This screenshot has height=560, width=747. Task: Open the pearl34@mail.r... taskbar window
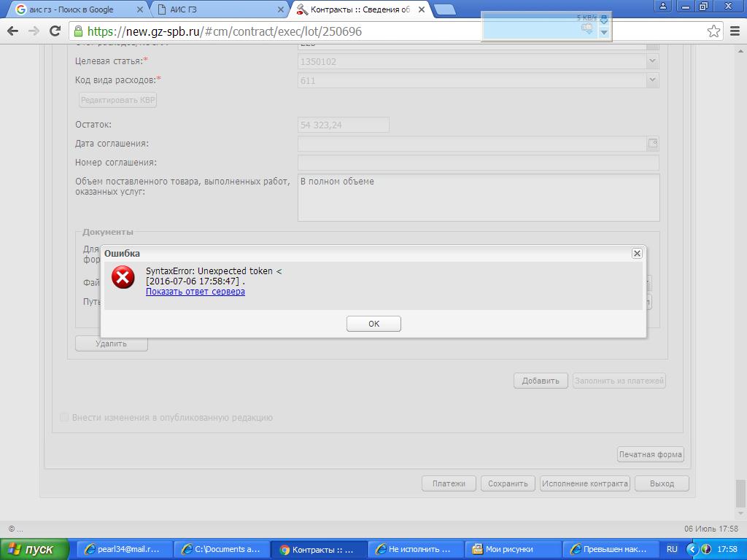click(x=124, y=550)
